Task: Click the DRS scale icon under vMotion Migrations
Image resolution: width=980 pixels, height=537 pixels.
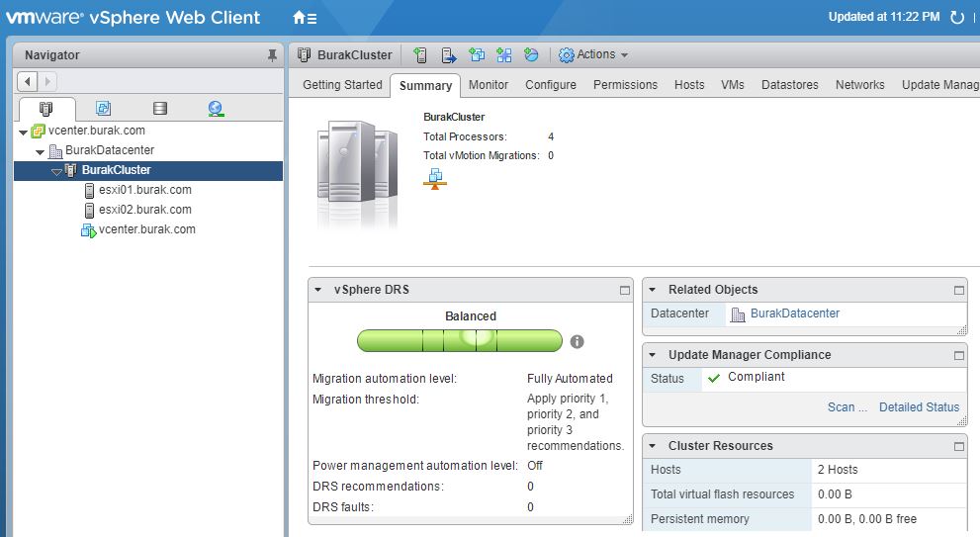Action: pyautogui.click(x=435, y=179)
